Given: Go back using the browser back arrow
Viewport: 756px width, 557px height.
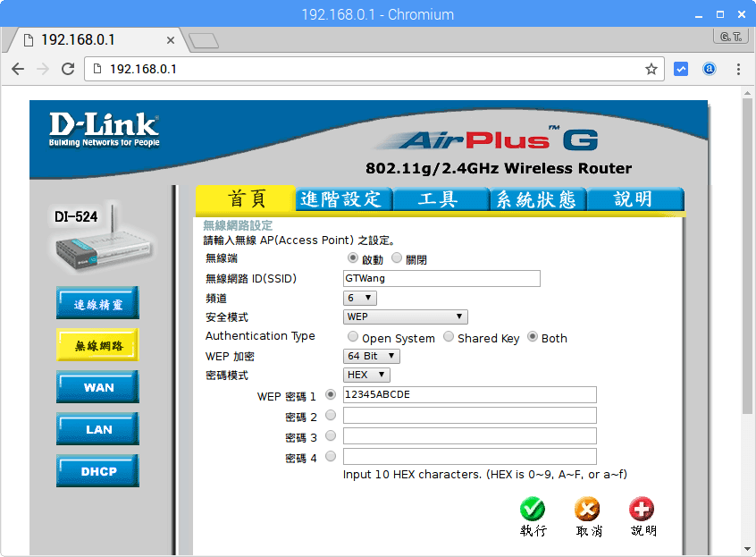Looking at the screenshot, I should coord(20,69).
